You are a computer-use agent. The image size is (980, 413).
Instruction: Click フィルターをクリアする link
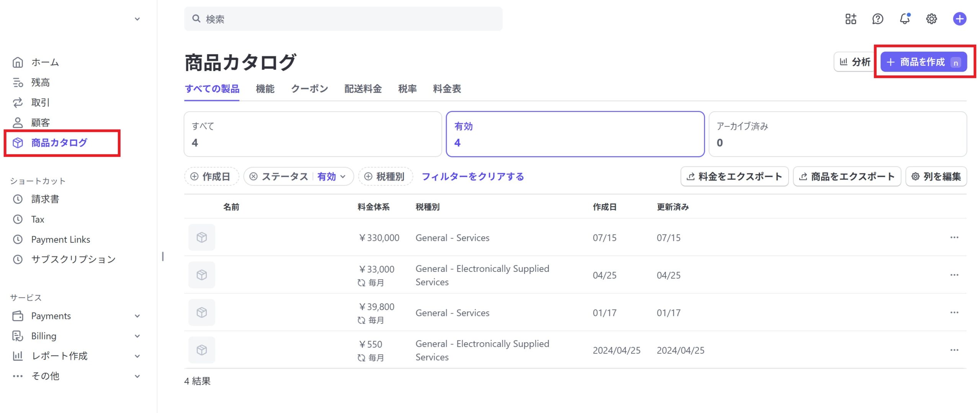point(472,177)
